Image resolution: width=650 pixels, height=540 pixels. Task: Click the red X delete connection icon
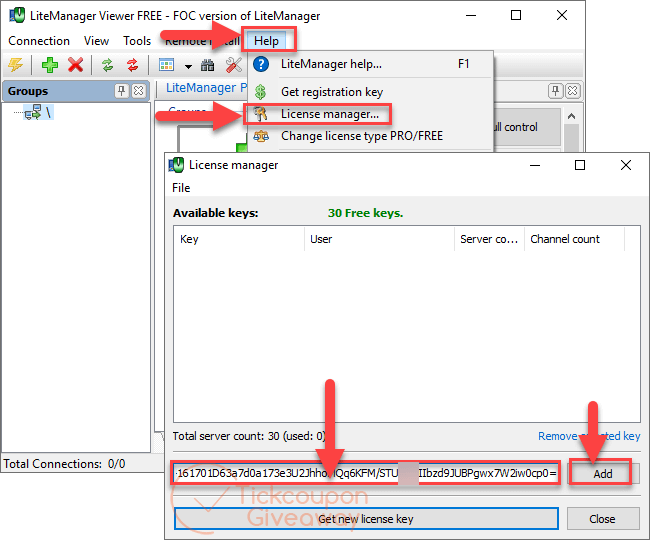tap(75, 65)
